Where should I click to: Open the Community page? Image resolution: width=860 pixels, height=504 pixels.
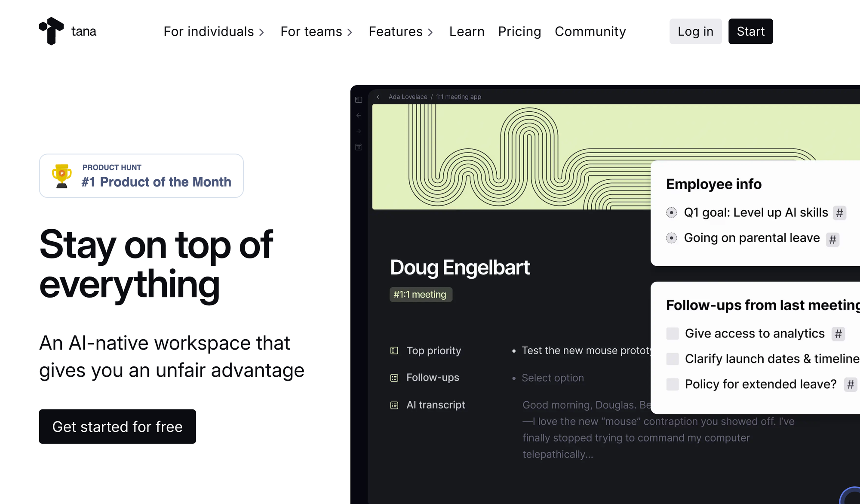(590, 31)
